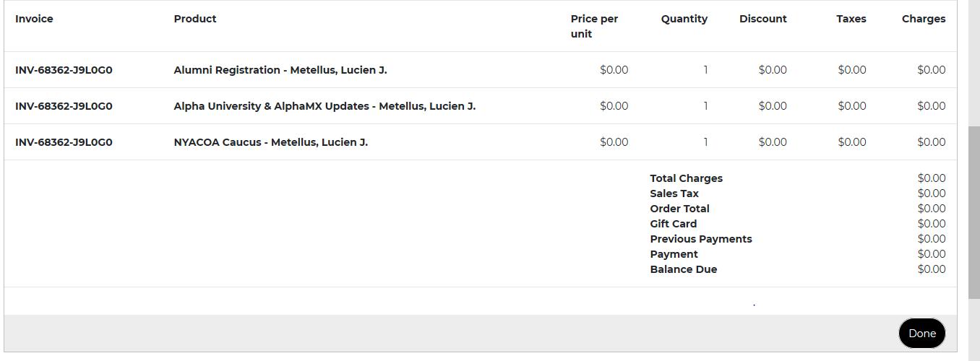Click the Total Charges label
Screen dimensions: 980x361
(686, 178)
